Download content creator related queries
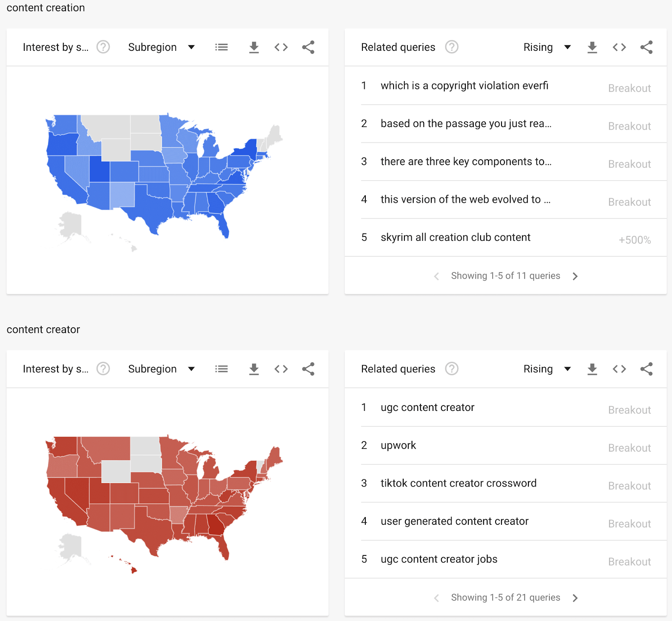 [x=592, y=369]
